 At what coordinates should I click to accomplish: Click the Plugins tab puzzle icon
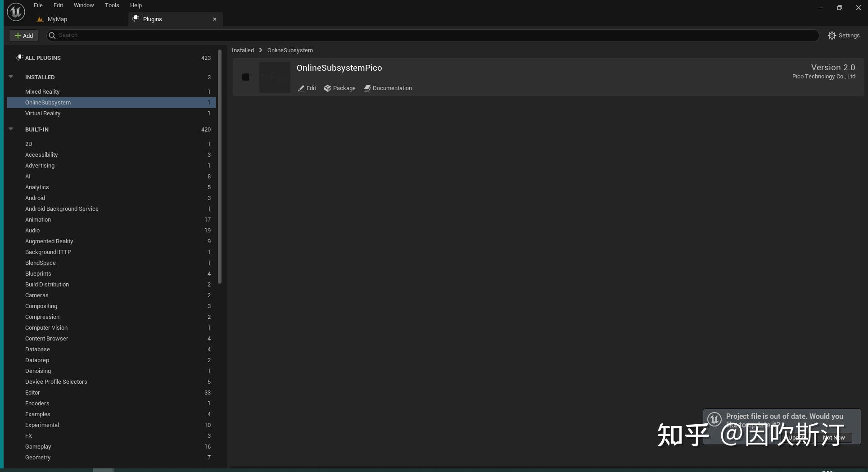(x=136, y=19)
